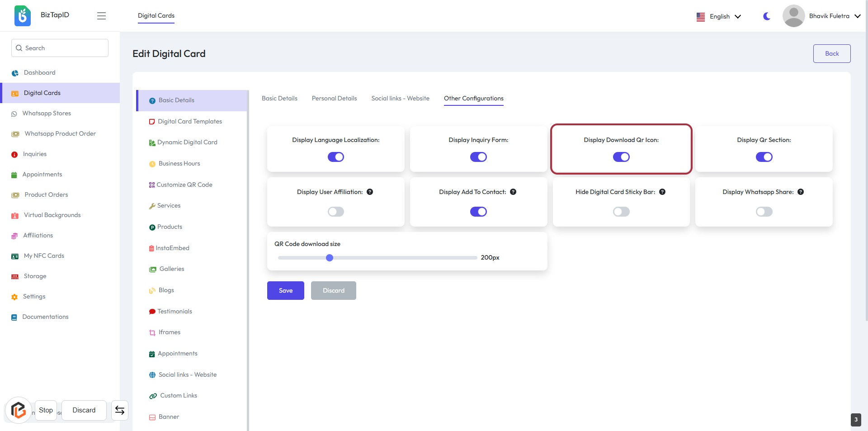The image size is (868, 431).
Task: Click help icon beside Display Whatsapp Share
Action: 801,192
